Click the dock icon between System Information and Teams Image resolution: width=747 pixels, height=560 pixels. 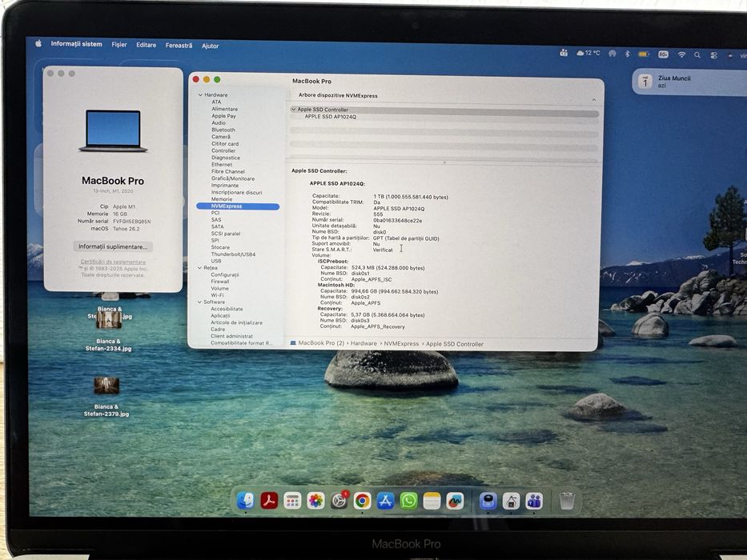pos(511,501)
